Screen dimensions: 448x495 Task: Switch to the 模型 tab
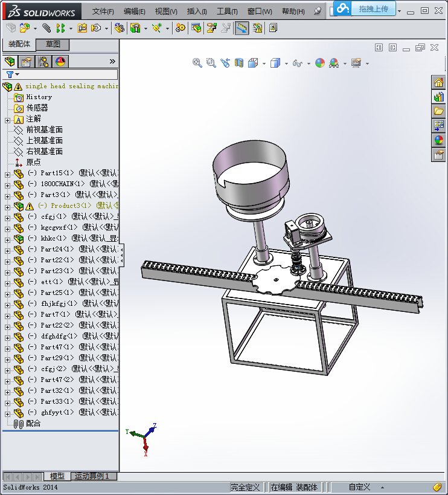click(57, 476)
